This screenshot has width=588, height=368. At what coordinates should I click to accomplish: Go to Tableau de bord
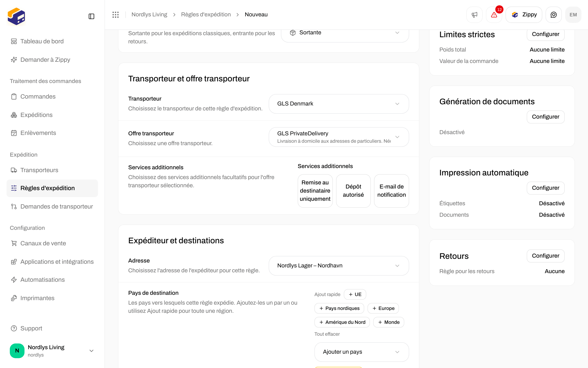click(x=52, y=41)
